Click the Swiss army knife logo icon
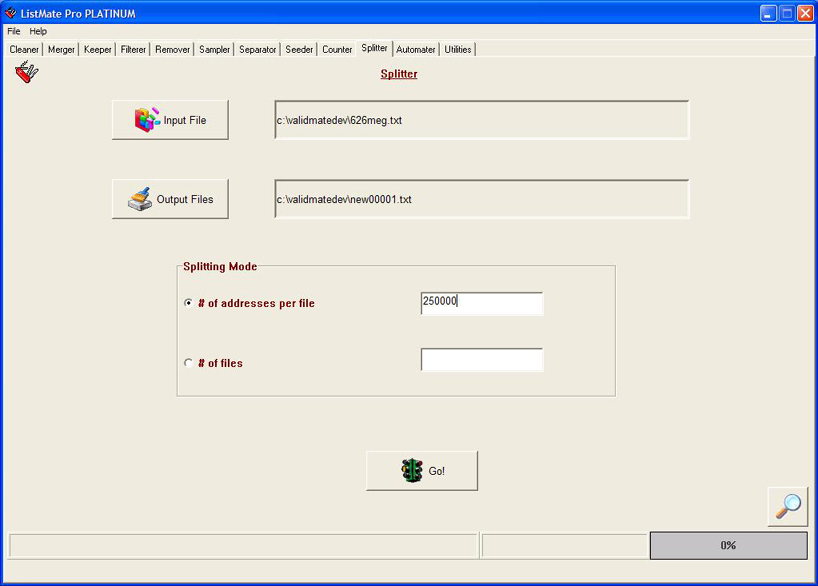Viewport: 818px width, 586px height. pyautogui.click(x=27, y=72)
